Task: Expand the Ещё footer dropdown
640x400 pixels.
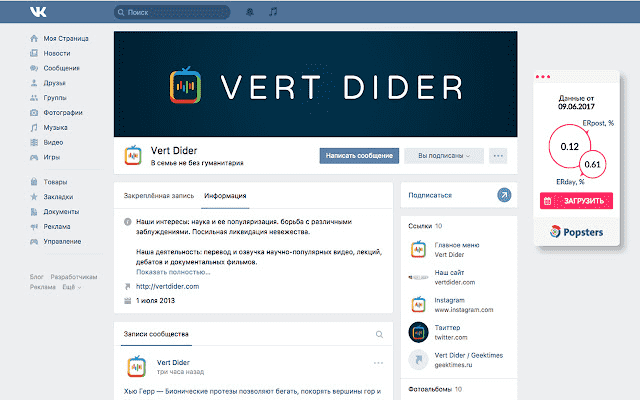Action: (x=71, y=287)
